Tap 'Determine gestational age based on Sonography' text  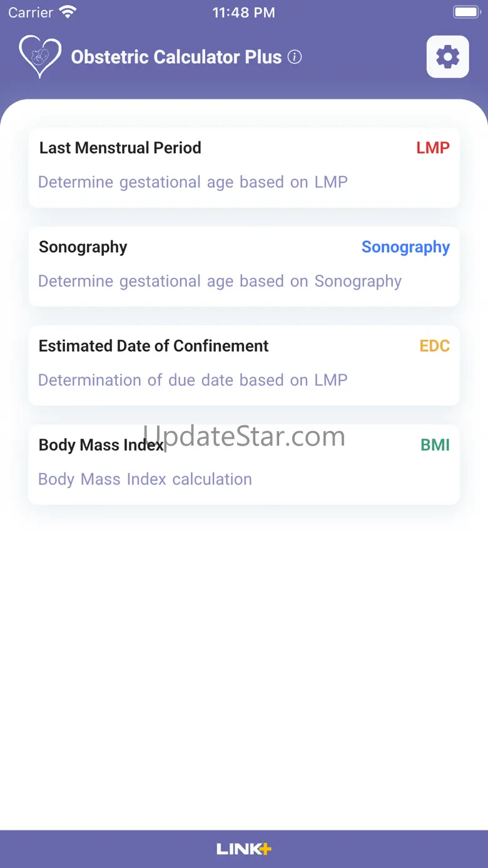pos(220,281)
